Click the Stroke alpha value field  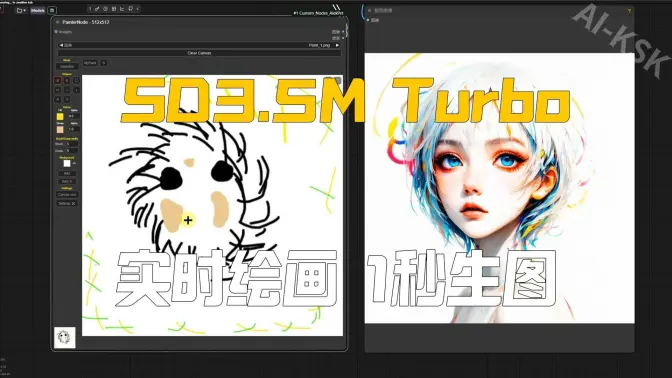[74, 129]
